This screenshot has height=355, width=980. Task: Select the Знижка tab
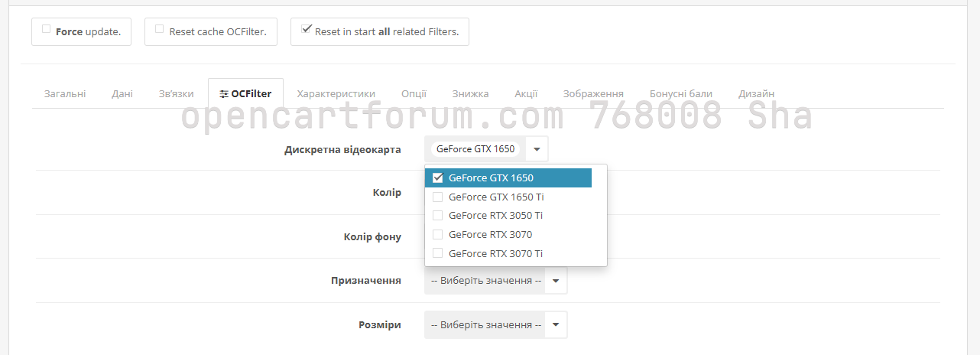(470, 93)
